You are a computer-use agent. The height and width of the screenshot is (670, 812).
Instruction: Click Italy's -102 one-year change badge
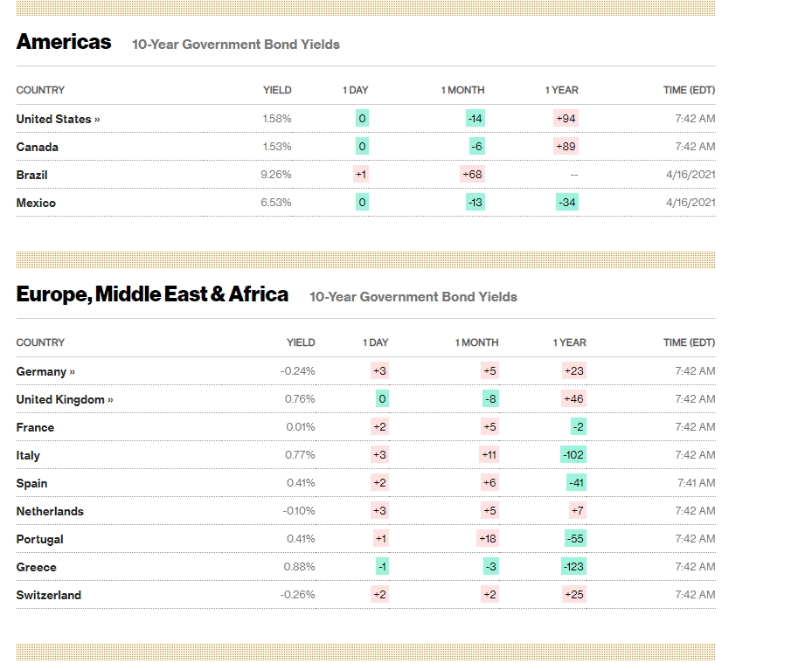pos(573,455)
